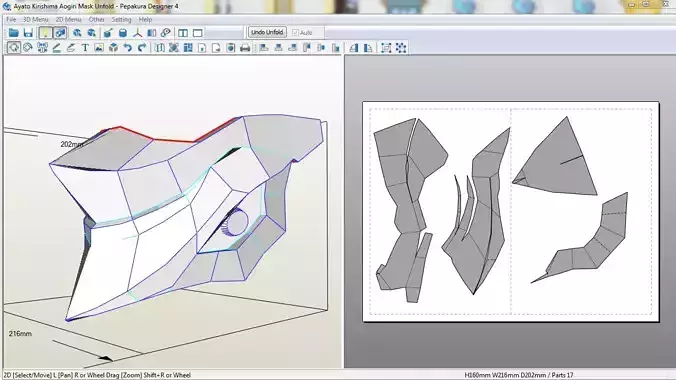Click the Redo arrow icon

click(142, 48)
